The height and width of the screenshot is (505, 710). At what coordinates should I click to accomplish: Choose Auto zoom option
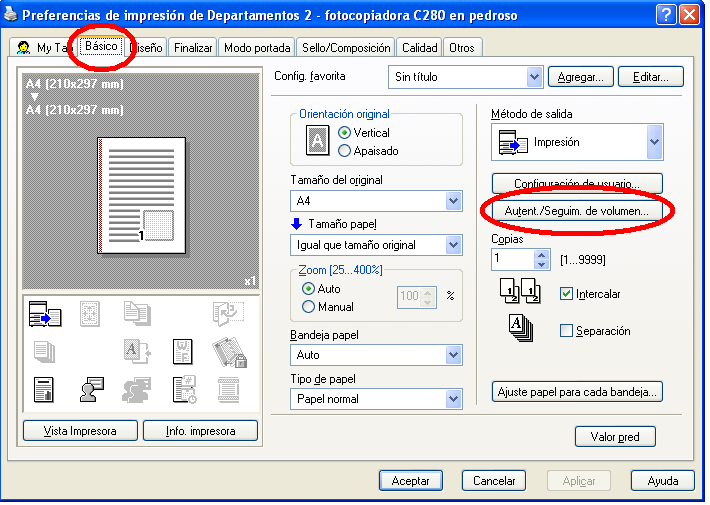point(321,289)
